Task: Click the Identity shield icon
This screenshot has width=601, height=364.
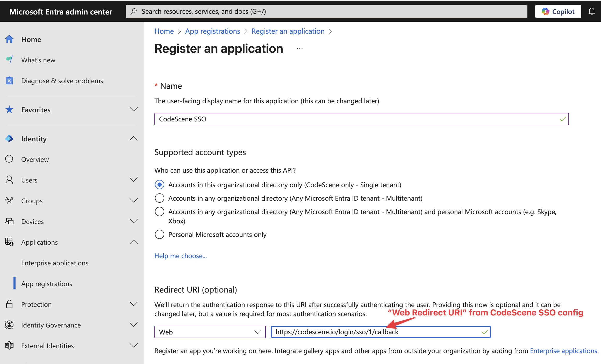Action: 9,139
